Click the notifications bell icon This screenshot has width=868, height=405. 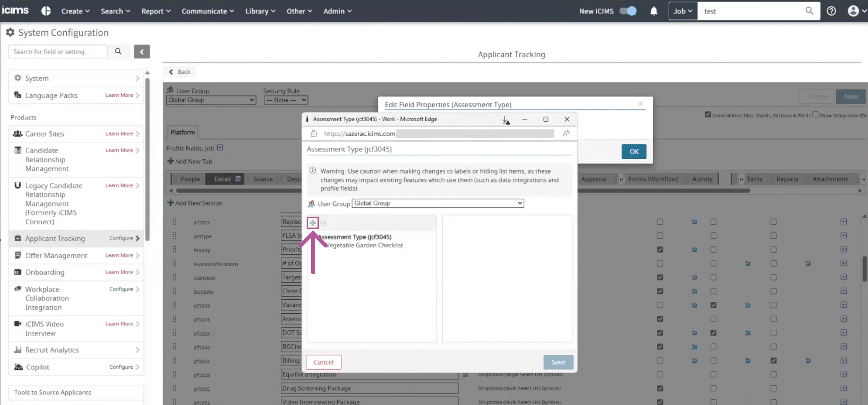[x=654, y=11]
